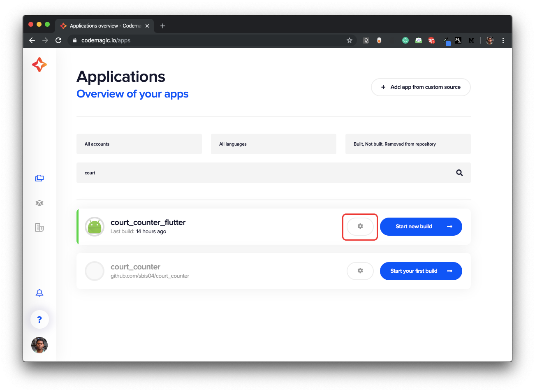Click the Android icon of court_counter_flutter
Viewport: 535px width, 392px height.
coord(95,227)
